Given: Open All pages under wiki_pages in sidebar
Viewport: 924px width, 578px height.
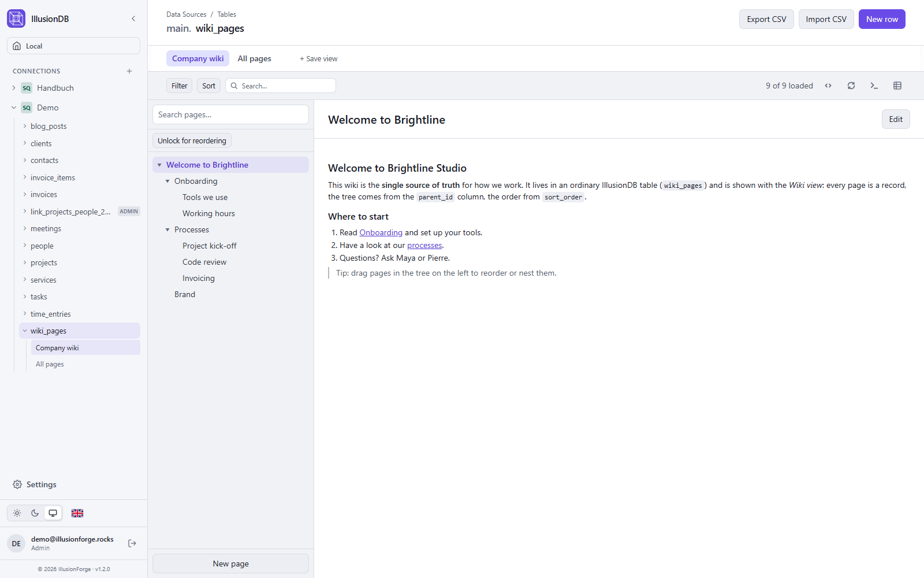Looking at the screenshot, I should click(x=50, y=364).
